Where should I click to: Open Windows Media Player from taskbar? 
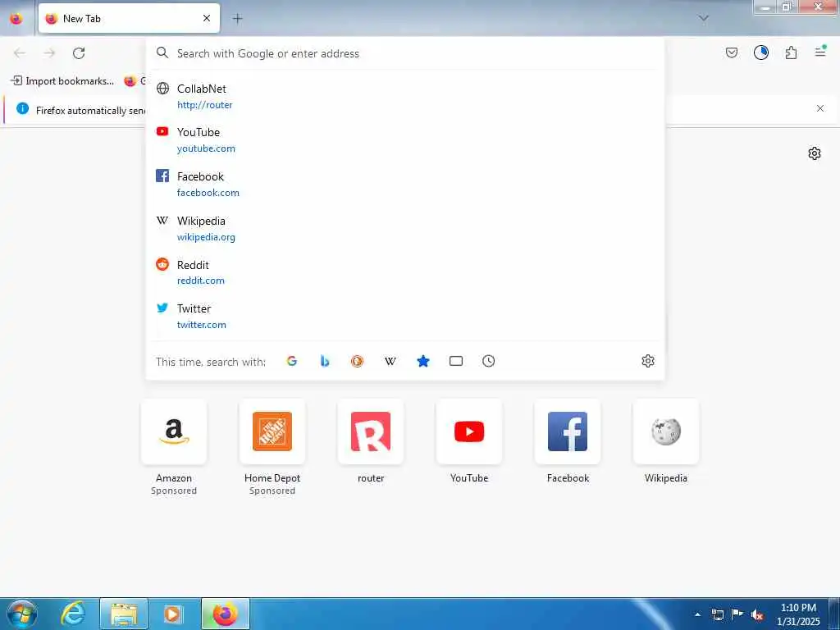click(173, 614)
